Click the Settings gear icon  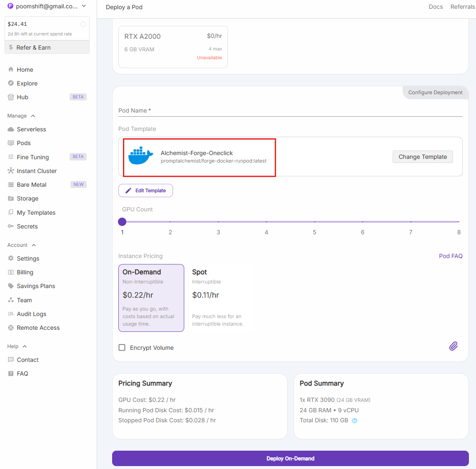(11, 258)
